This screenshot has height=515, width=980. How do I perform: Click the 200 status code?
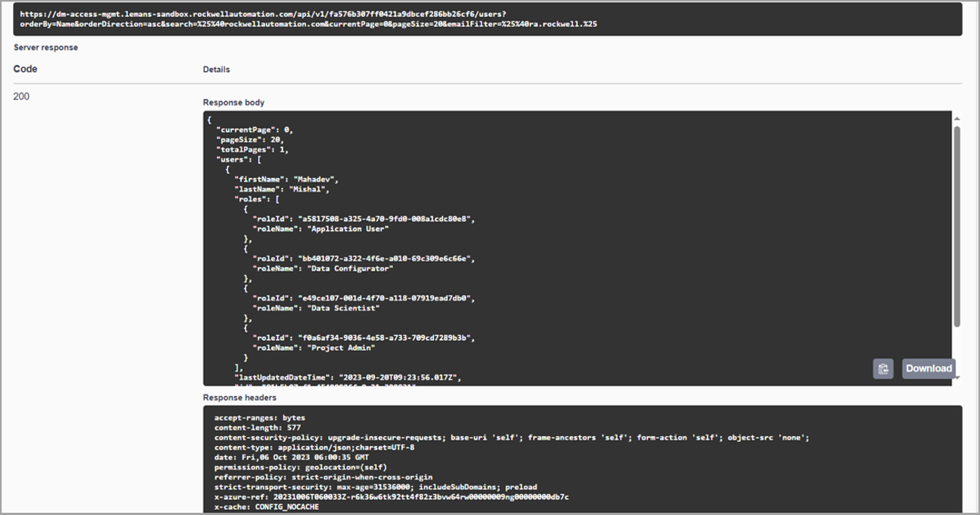21,96
